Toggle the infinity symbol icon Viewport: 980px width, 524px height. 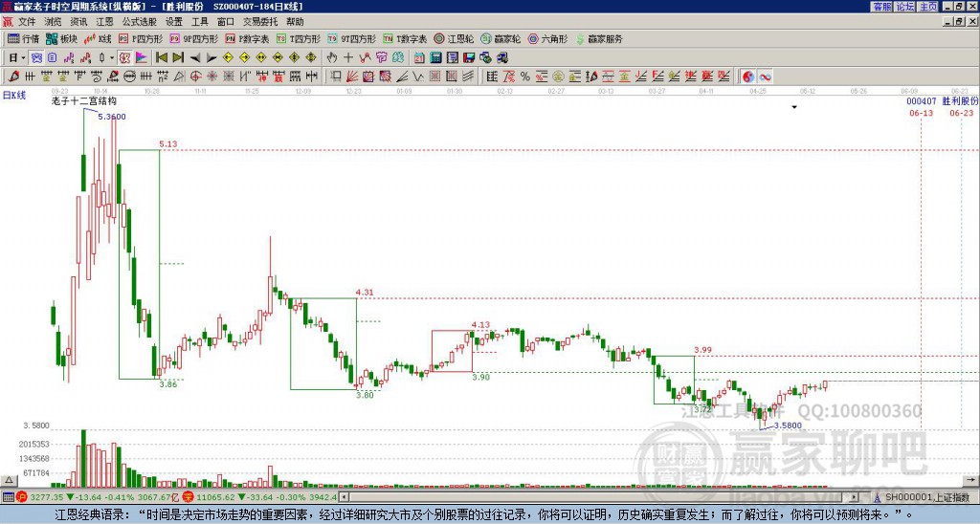(765, 76)
